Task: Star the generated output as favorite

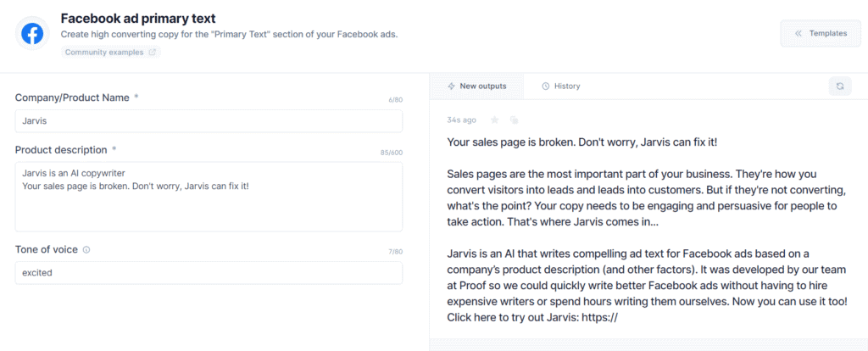Action: 495,120
